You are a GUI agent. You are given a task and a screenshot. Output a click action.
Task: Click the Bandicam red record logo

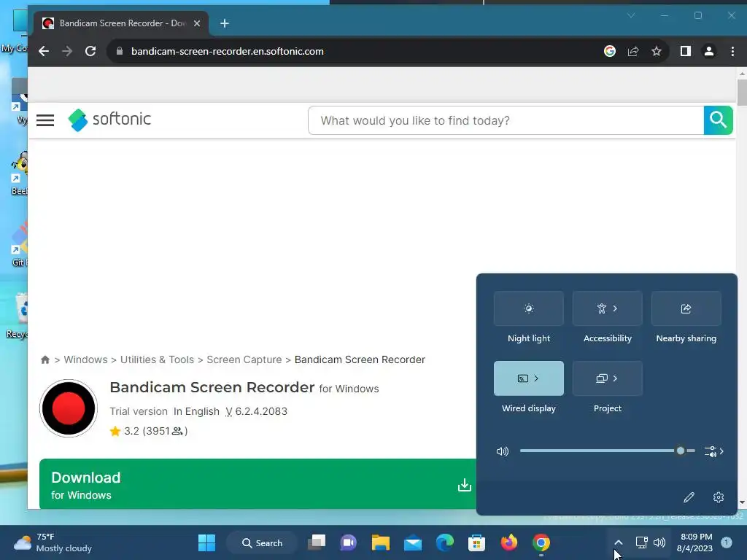(69, 408)
